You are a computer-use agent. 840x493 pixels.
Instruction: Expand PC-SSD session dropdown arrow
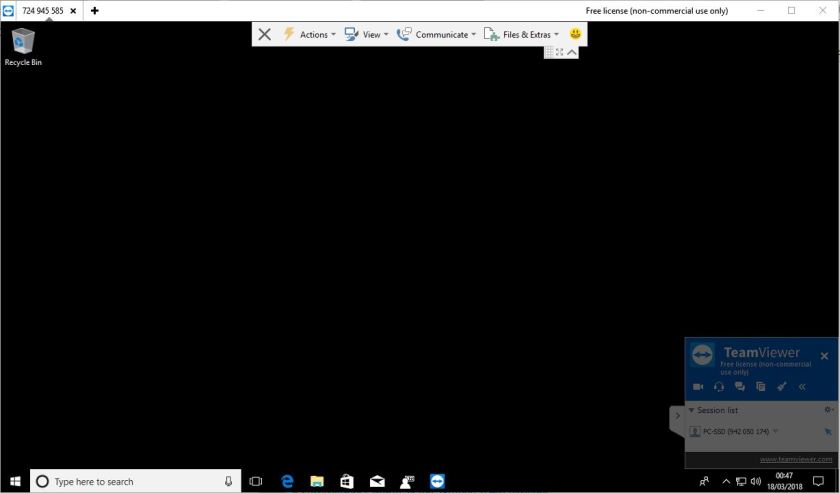click(775, 431)
